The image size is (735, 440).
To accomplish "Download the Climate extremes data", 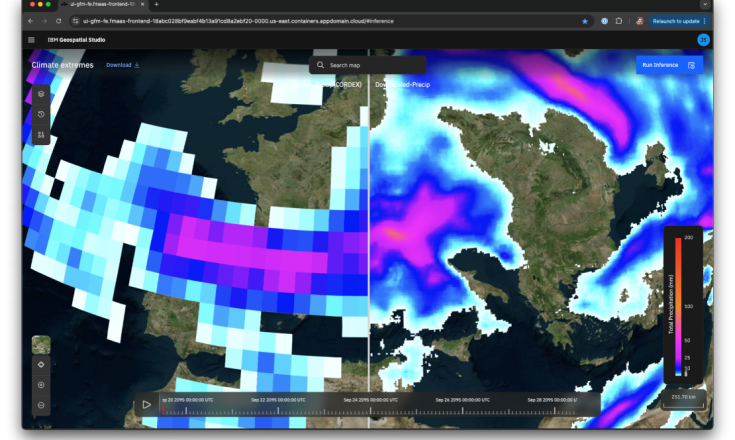I will click(x=123, y=65).
